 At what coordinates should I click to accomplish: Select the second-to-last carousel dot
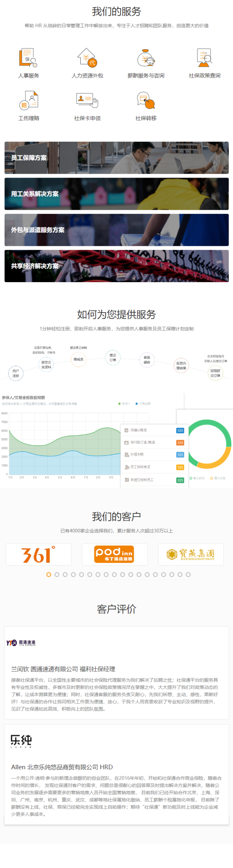180,574
